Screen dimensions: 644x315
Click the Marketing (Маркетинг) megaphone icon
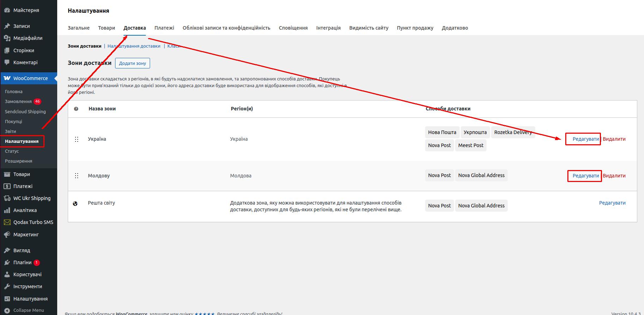[7, 235]
